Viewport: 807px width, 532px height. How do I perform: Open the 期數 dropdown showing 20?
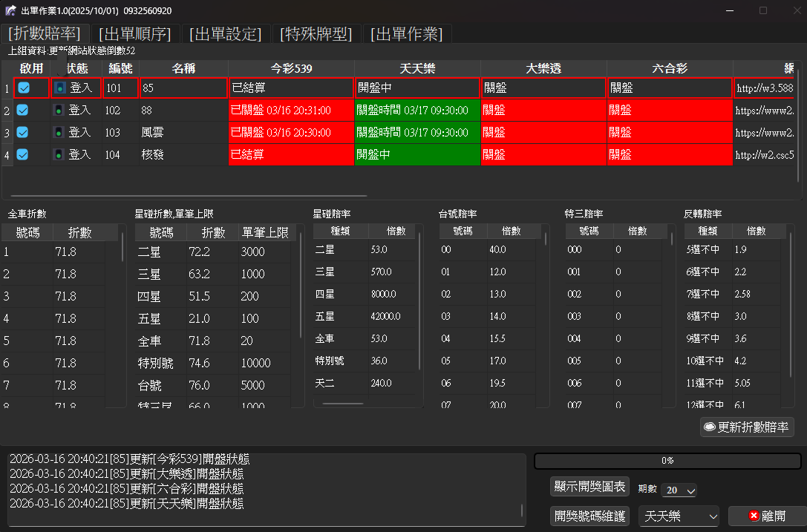(679, 490)
